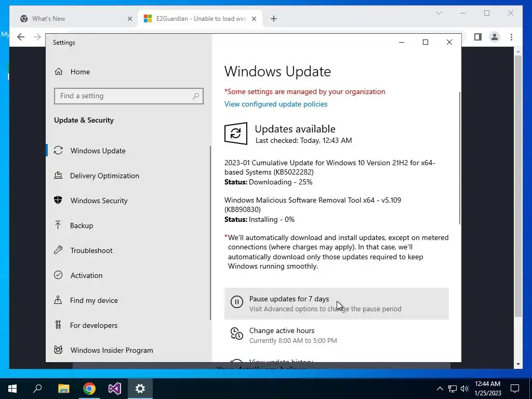Open Delivery Optimization settings
Viewport: 532px width, 399px height.
[104, 176]
